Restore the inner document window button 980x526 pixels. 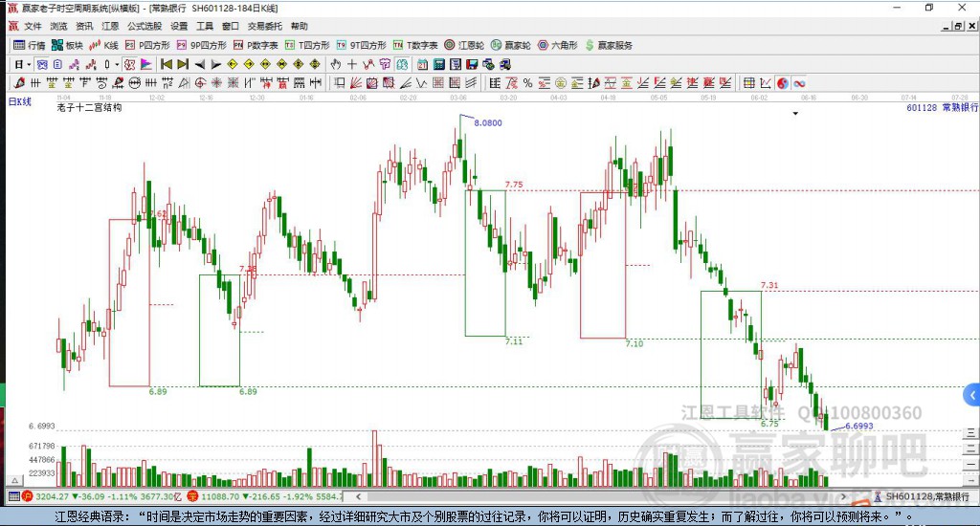pos(958,26)
